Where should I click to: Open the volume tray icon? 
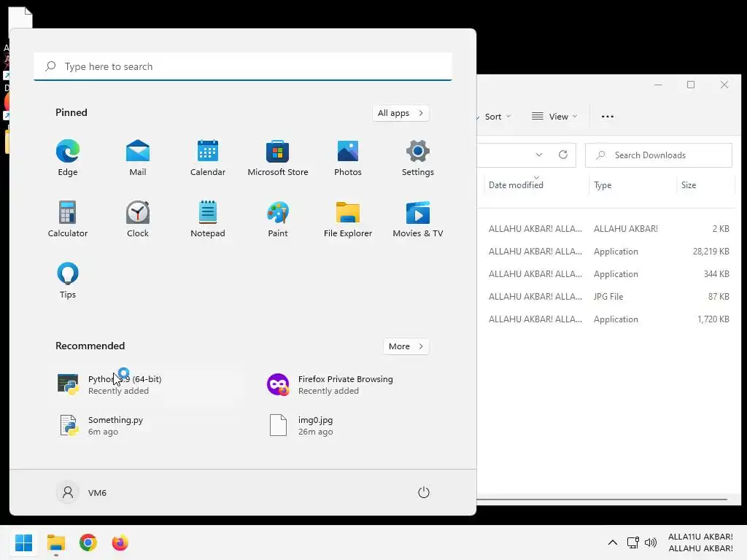(x=650, y=542)
